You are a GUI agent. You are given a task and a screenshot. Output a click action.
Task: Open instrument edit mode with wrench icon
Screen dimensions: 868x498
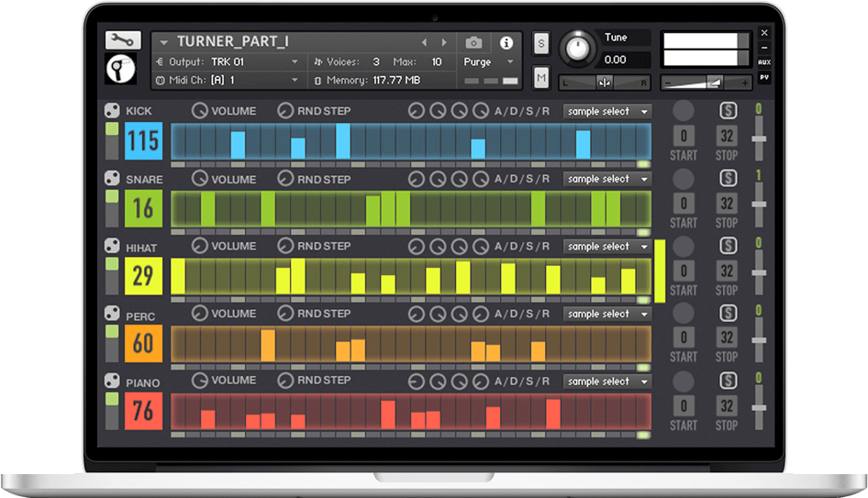122,39
